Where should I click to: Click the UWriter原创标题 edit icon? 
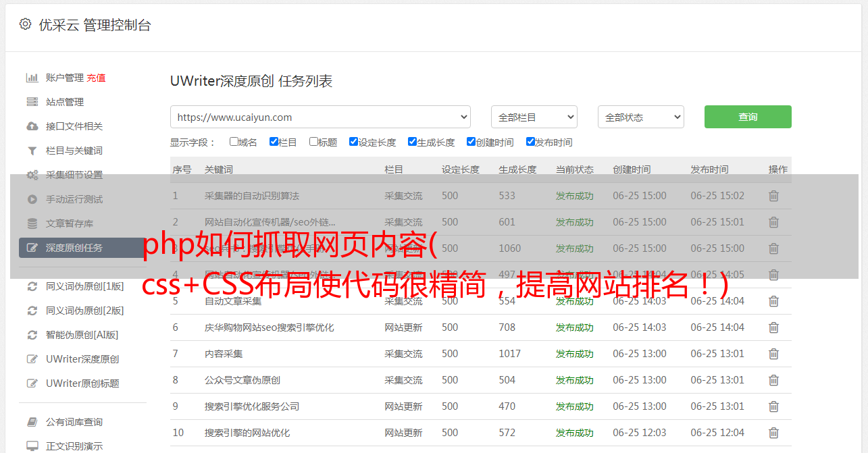32,383
